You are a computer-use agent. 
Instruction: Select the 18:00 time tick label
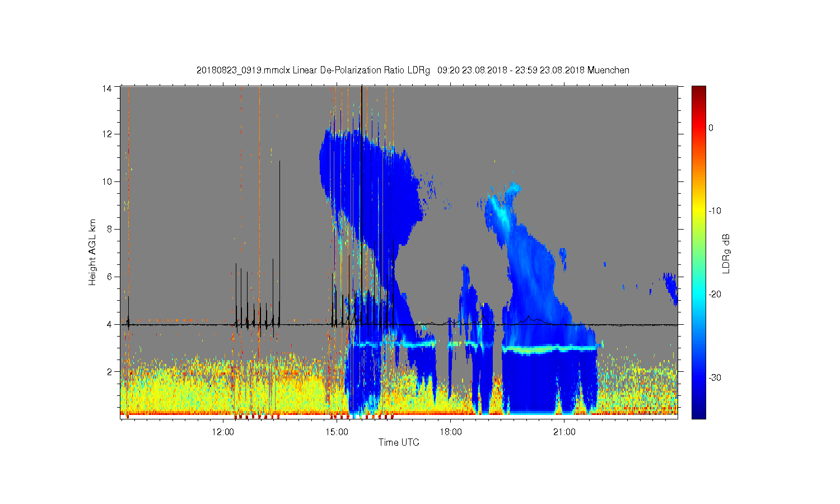click(451, 432)
